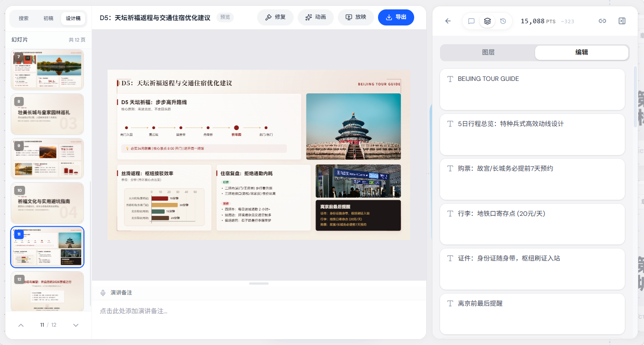Click the 动画 button
The width and height of the screenshot is (644, 345).
tap(316, 17)
